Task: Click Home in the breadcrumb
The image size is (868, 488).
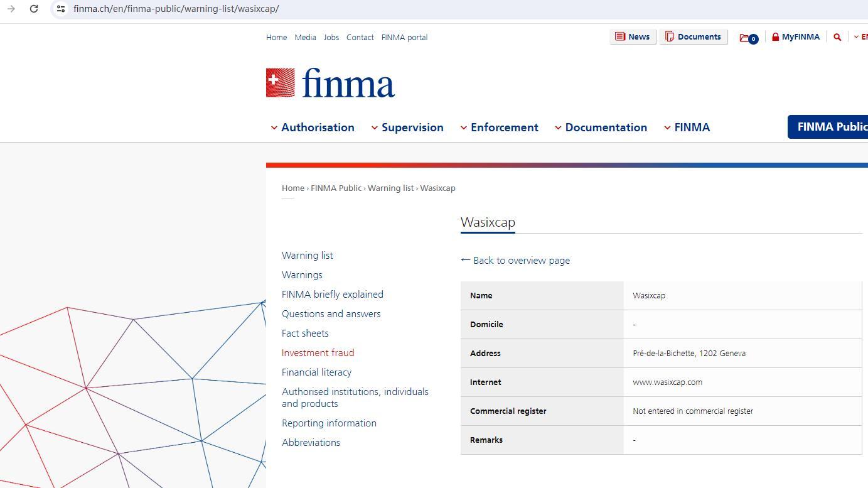Action: 292,188
